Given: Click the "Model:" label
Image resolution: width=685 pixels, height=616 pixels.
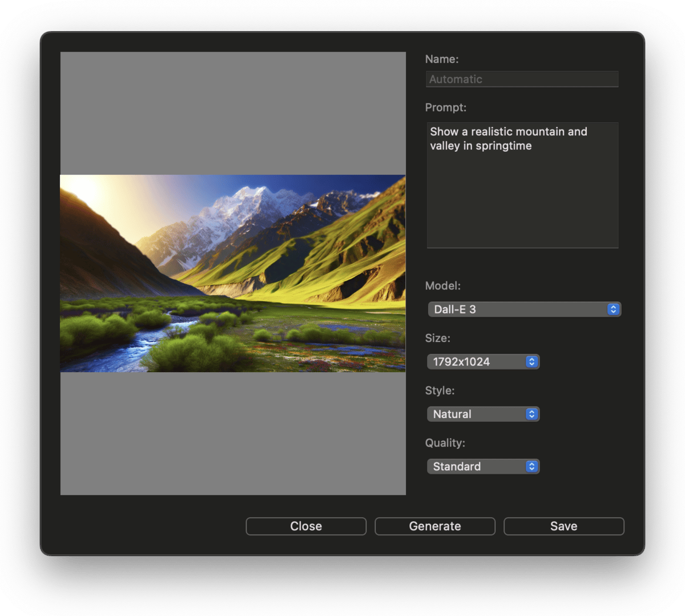Looking at the screenshot, I should pyautogui.click(x=443, y=285).
